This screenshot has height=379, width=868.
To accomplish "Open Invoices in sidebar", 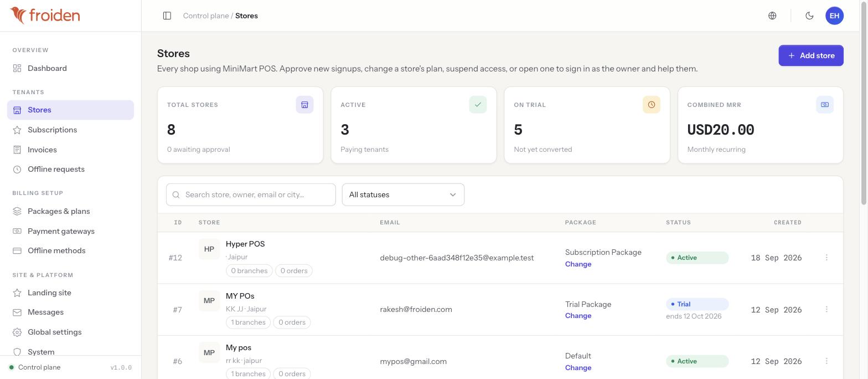I will 70,150.
